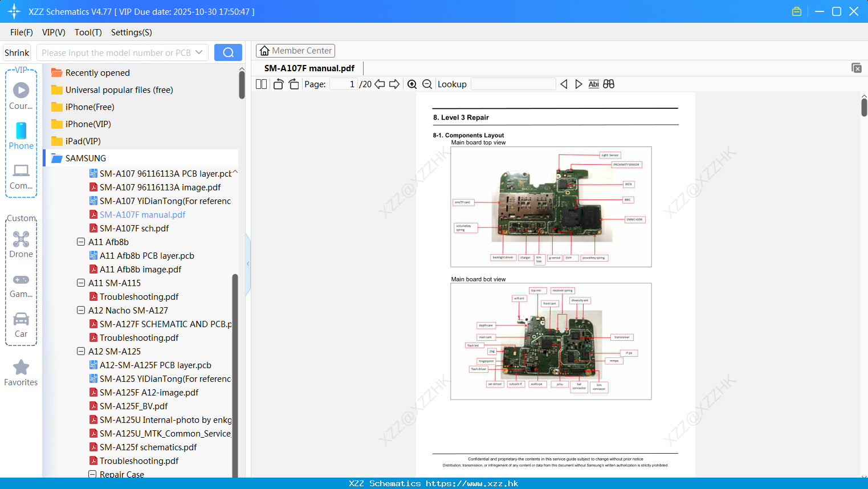The height and width of the screenshot is (489, 868).
Task: Find previous lookup result
Action: (564, 84)
